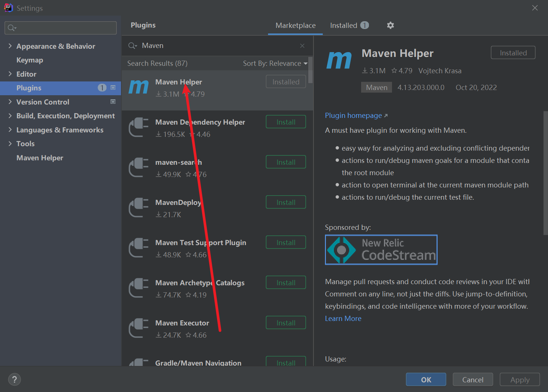Viewport: 548px width, 392px height.
Task: Click maven-search plugin plug icon
Action: (138, 167)
